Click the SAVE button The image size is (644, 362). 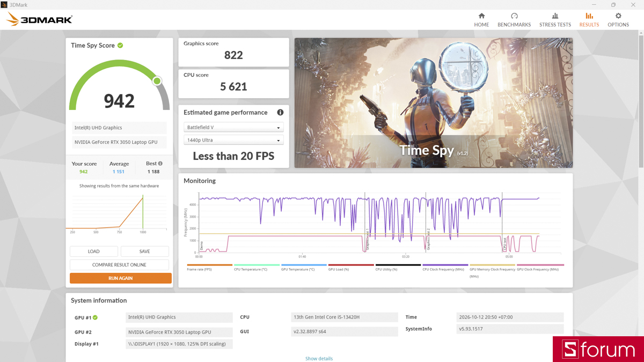(145, 252)
